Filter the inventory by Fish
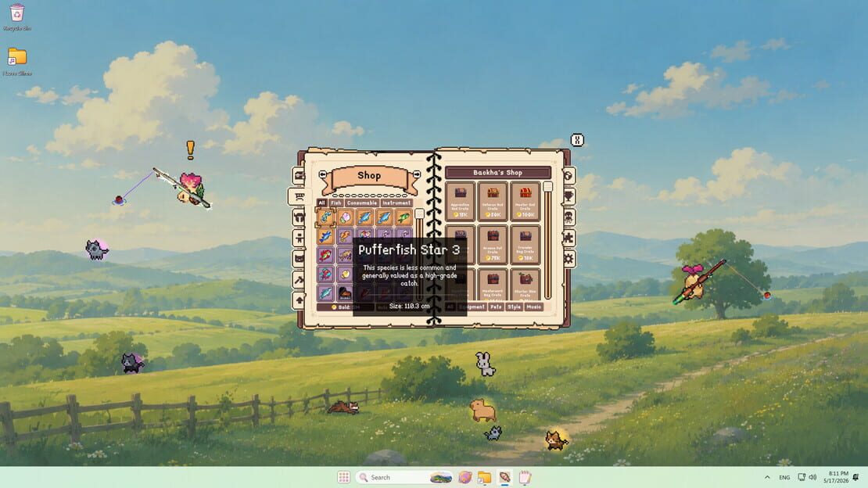868x488 pixels. pos(336,203)
